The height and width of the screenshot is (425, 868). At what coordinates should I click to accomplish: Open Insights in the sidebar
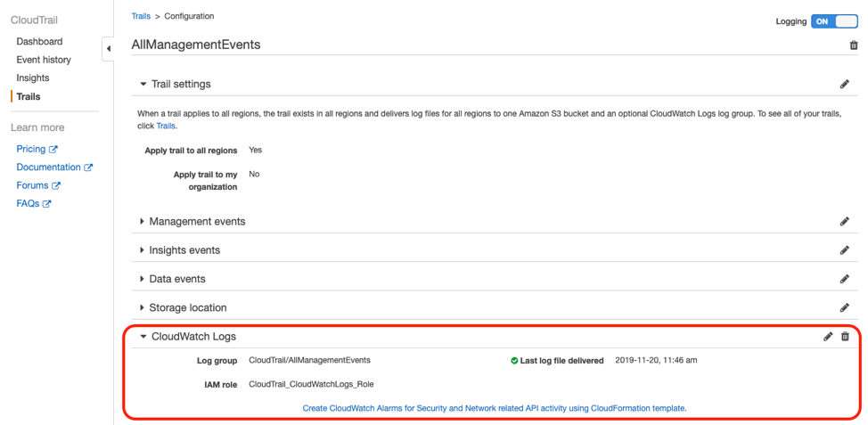pyautogui.click(x=33, y=78)
